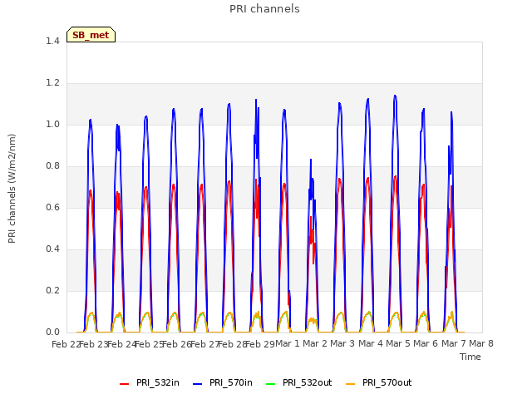The width and height of the screenshot is (532, 399).
Task: Click the 1.0 y-axis tick label
Action: coord(52,124)
